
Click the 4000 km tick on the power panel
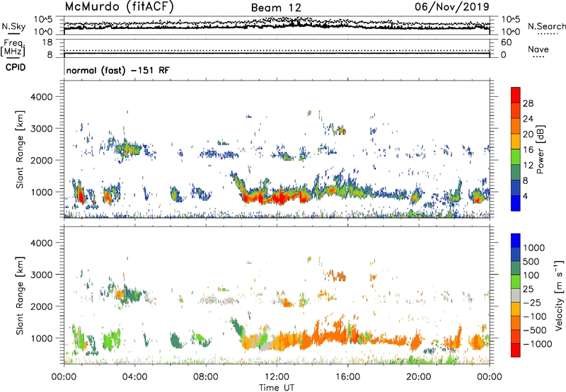pos(41,97)
